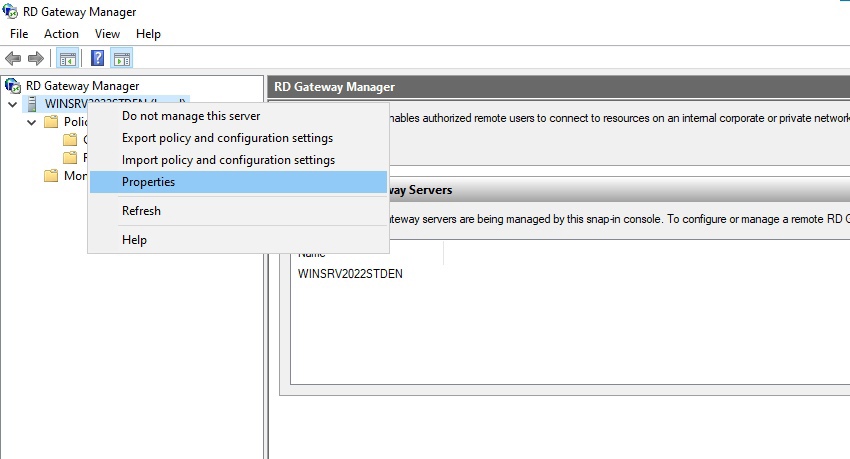
Task: Click the first subfolder icon under Policies
Action: click(70, 140)
